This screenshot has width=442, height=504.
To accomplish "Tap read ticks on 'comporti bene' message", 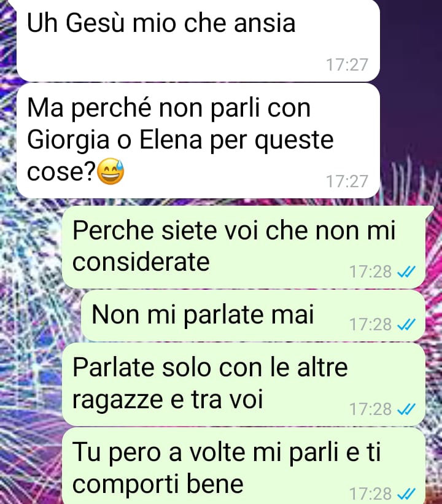I will click(406, 494).
